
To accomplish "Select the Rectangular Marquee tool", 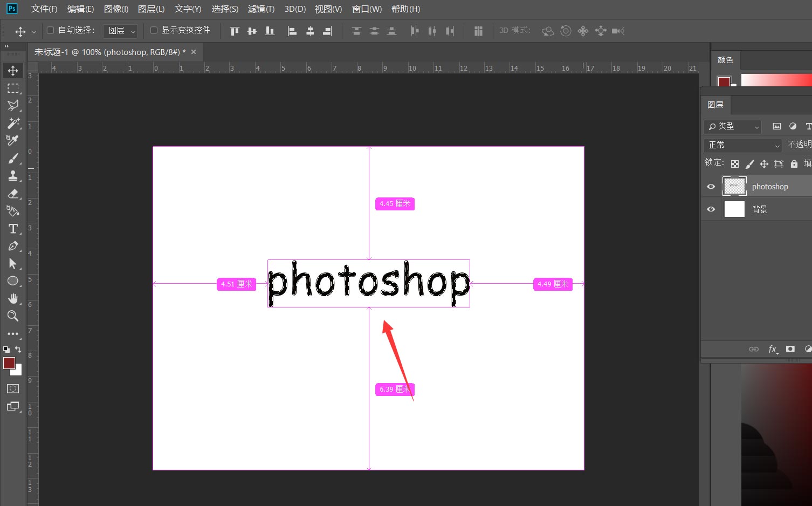I will (13, 88).
